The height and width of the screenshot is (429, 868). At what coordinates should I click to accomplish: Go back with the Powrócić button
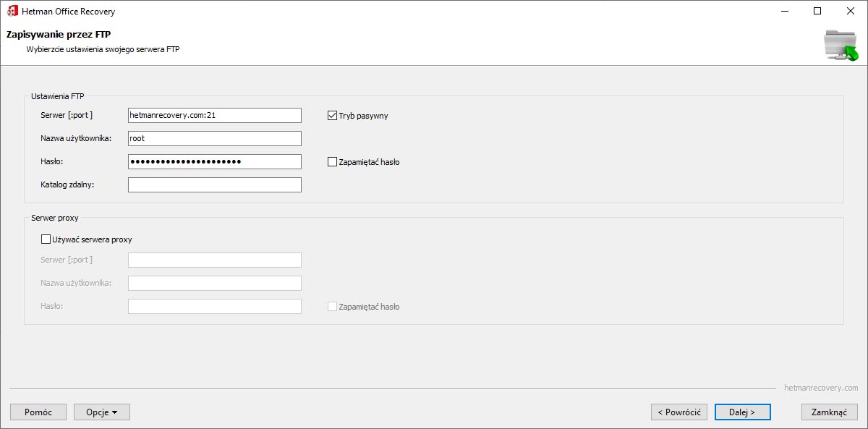pos(679,412)
